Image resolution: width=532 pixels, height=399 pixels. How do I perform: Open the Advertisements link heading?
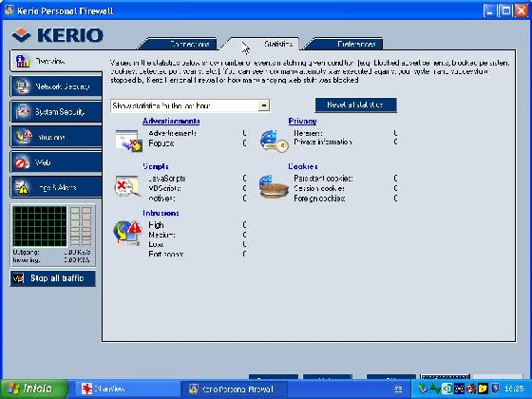pos(171,122)
